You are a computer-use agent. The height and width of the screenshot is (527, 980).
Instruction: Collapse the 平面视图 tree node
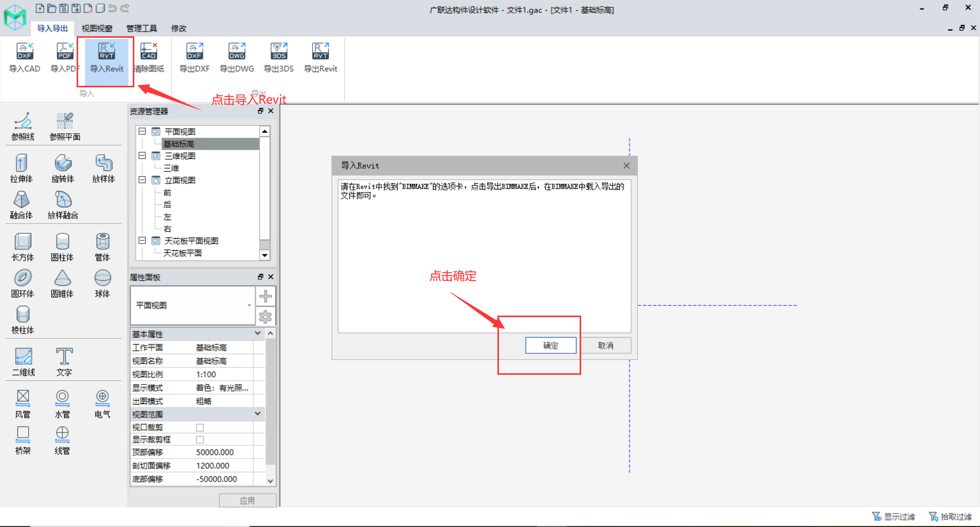pyautogui.click(x=142, y=131)
